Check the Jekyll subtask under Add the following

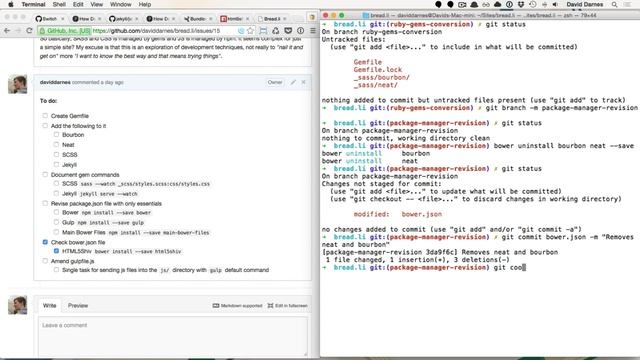pos(56,164)
